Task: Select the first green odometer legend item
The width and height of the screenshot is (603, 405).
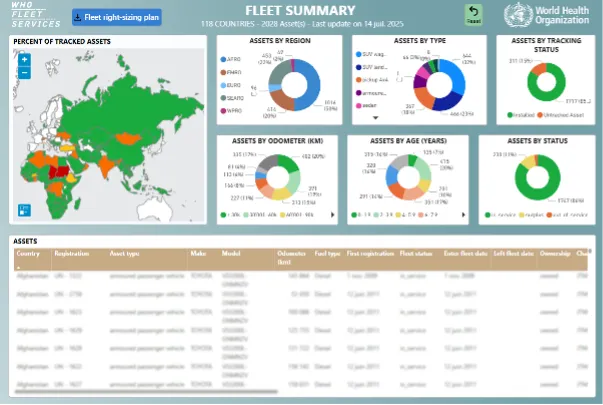Action: 230,215
